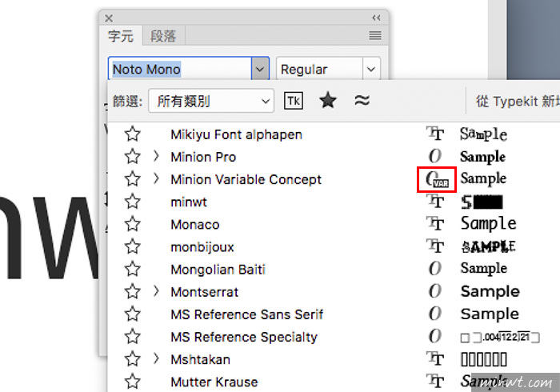Click Montserrat's Sample preview
This screenshot has width=560, height=392.
(x=490, y=291)
